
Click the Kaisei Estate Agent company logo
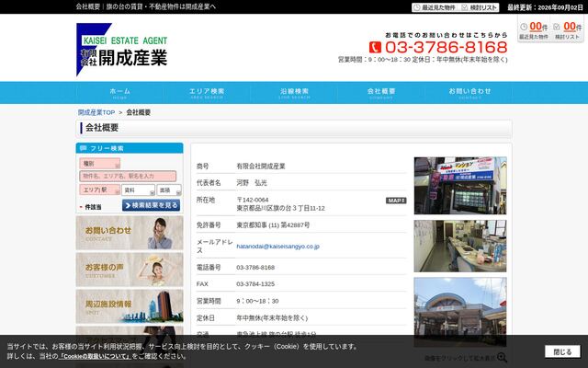pos(122,49)
